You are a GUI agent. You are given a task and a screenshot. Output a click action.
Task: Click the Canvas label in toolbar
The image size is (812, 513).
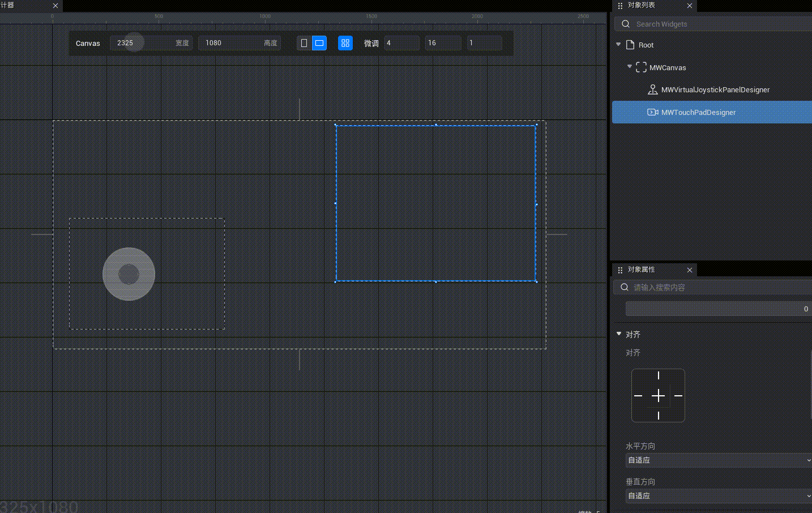tap(88, 43)
